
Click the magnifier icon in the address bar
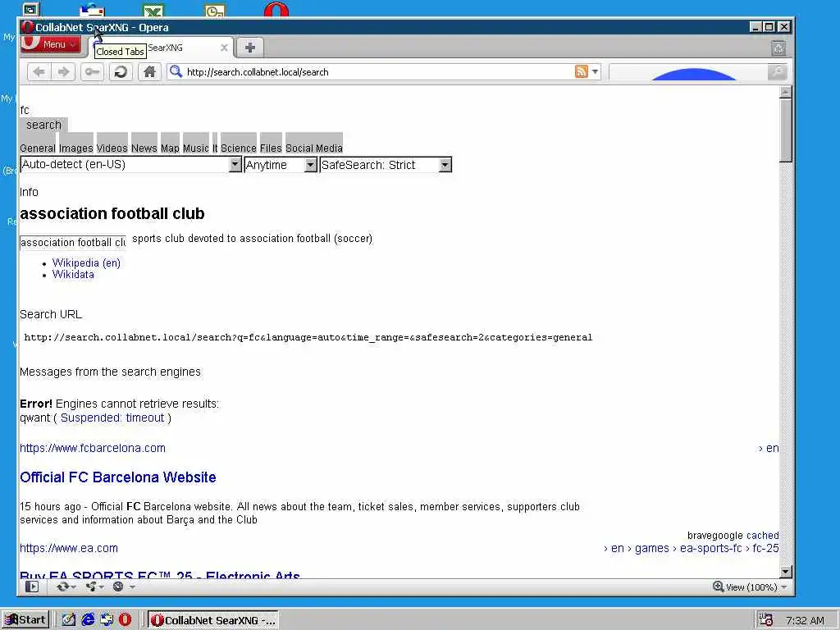176,71
